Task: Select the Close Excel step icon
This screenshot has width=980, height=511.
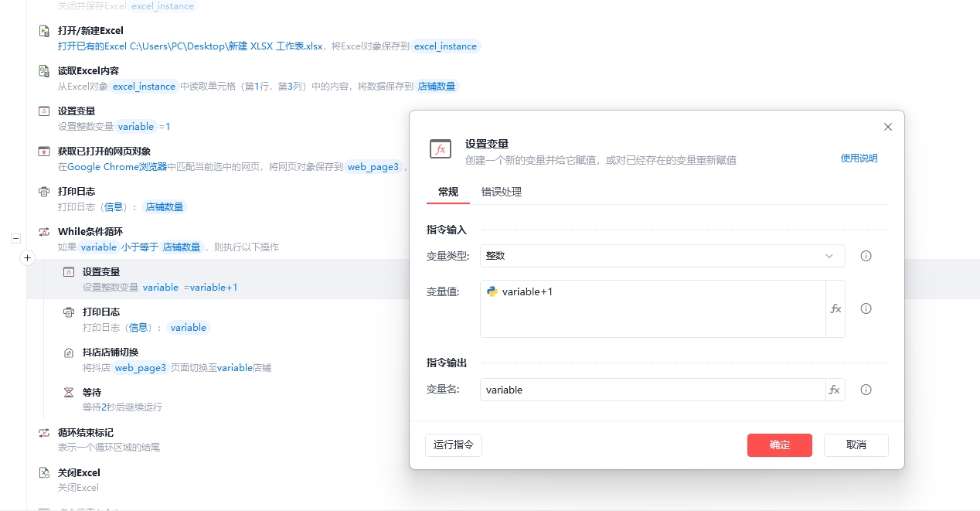Action: point(44,473)
